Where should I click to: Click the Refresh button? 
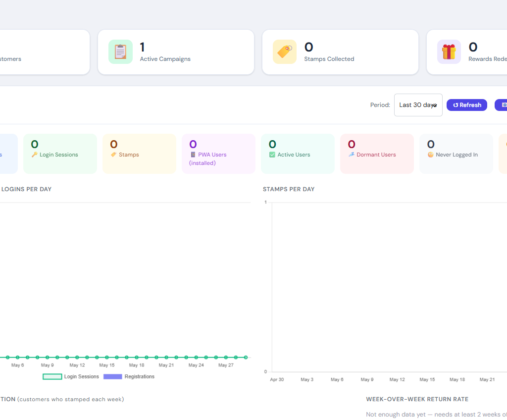point(466,105)
